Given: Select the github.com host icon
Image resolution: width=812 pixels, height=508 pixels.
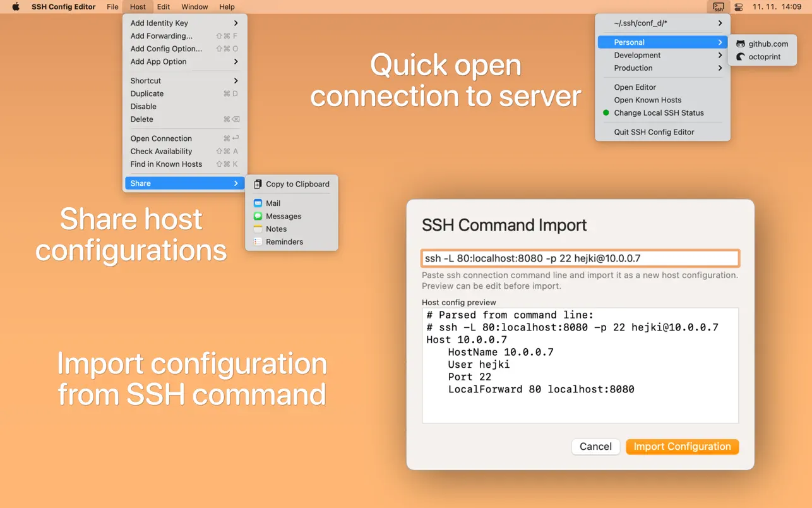Looking at the screenshot, I should [x=741, y=44].
